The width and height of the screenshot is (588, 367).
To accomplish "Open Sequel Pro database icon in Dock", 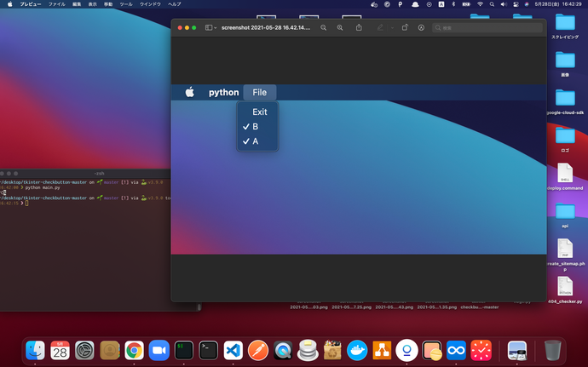I will coord(308,351).
